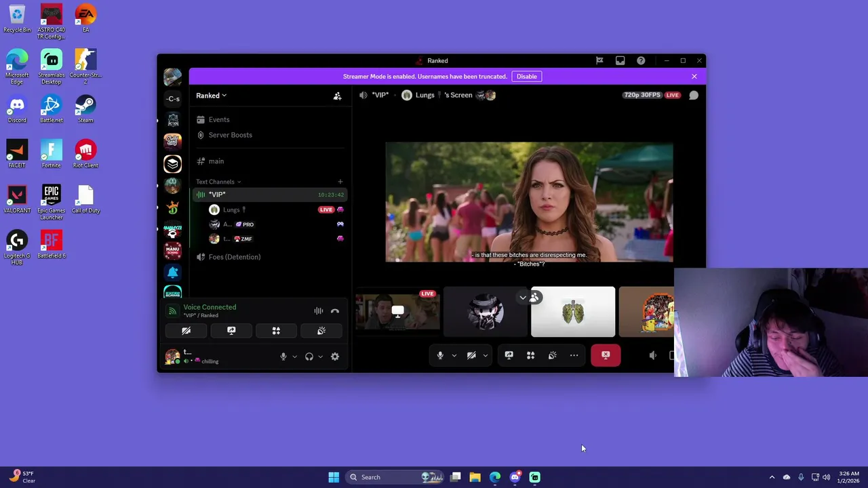The height and width of the screenshot is (488, 868).
Task: Open the blue bell server icon
Action: 173,272
